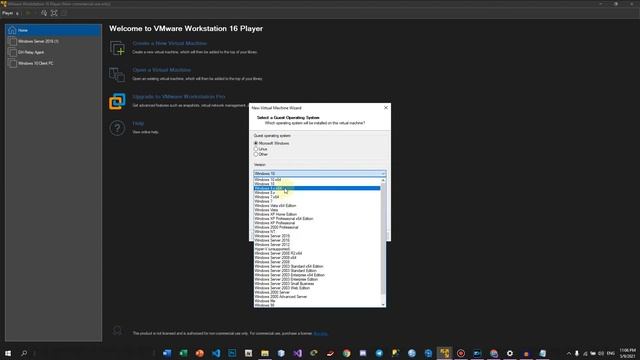Close the New Virtual Machine Wizard dialog

(x=386, y=108)
